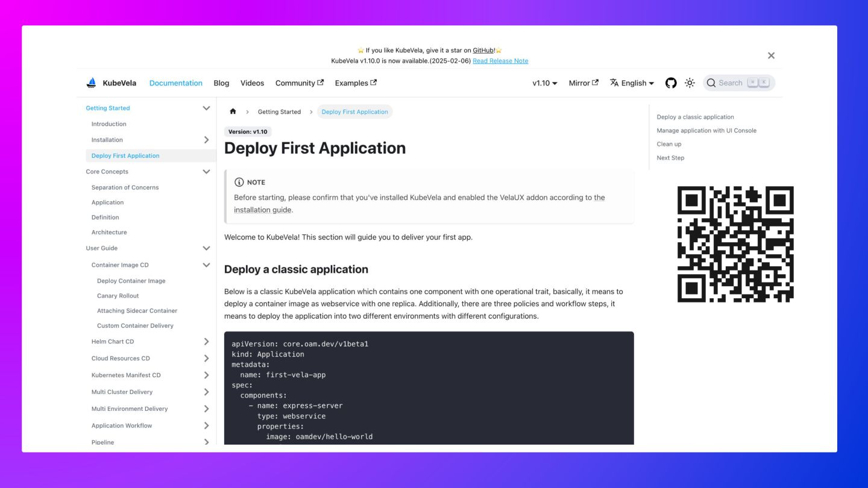Toggle dark and light mode sun icon
The image size is (868, 488).
tap(690, 83)
